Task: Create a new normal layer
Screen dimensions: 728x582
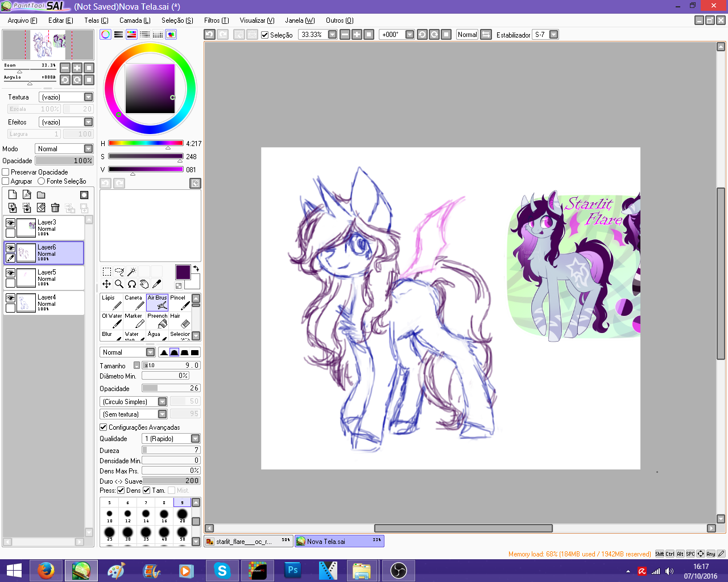Action: click(13, 194)
